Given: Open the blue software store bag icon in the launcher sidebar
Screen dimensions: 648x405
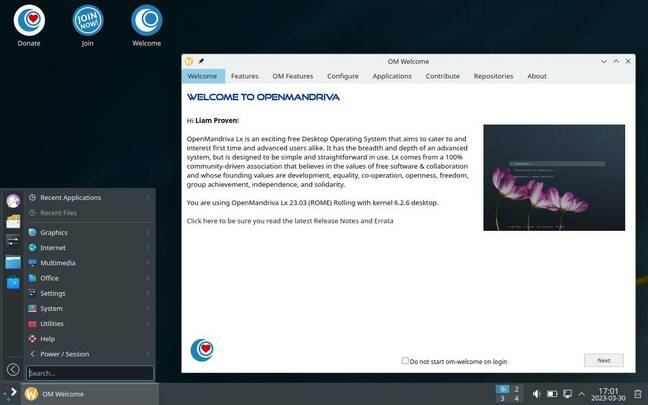Looking at the screenshot, I should coord(13,283).
